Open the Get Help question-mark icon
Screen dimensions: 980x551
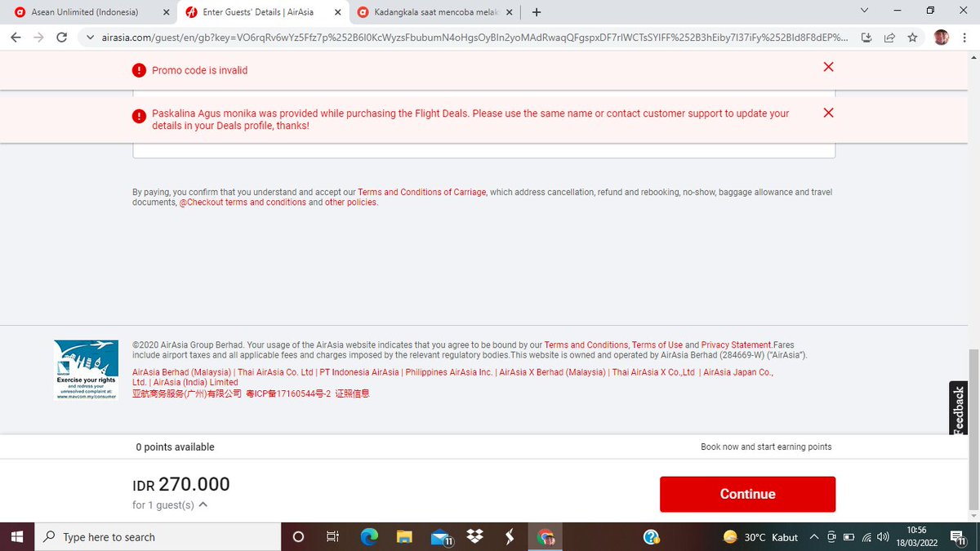coord(651,536)
